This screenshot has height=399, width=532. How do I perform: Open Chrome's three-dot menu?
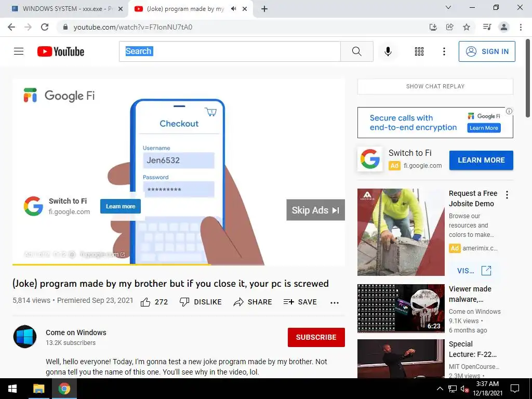521,27
